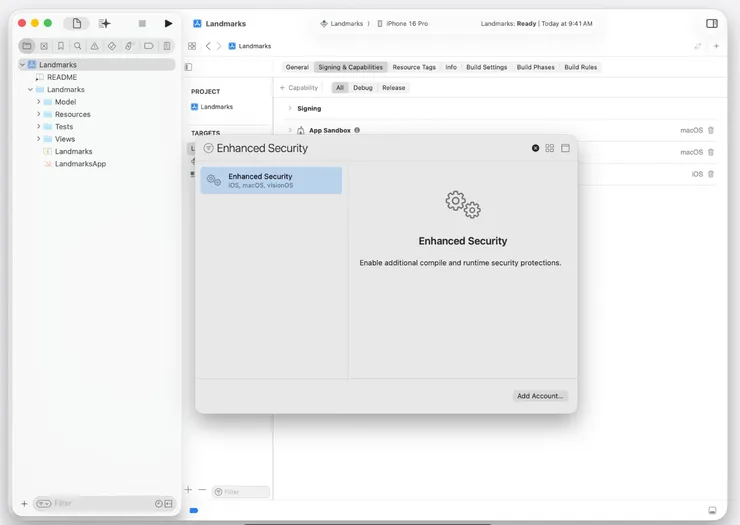Screen dimensions: 740x525
Task: Delete the App Sandbox capability
Action: (711, 130)
